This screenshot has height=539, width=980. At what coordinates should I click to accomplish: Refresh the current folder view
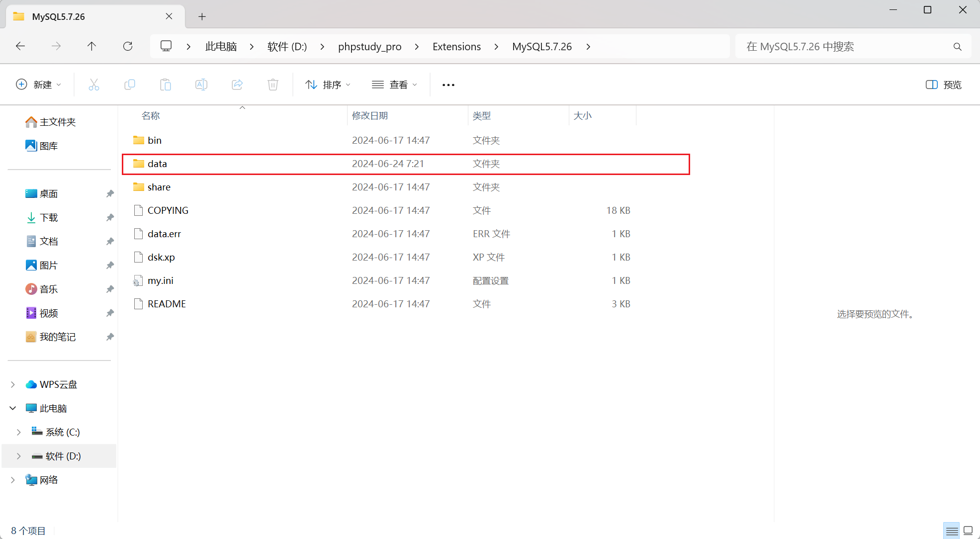coord(128,46)
